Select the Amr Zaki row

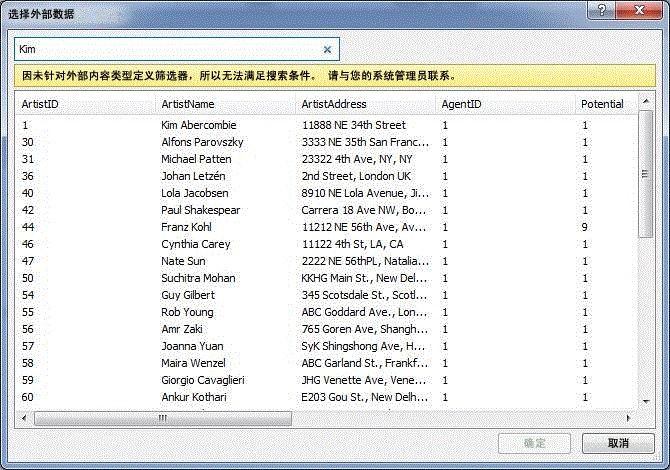point(327,329)
